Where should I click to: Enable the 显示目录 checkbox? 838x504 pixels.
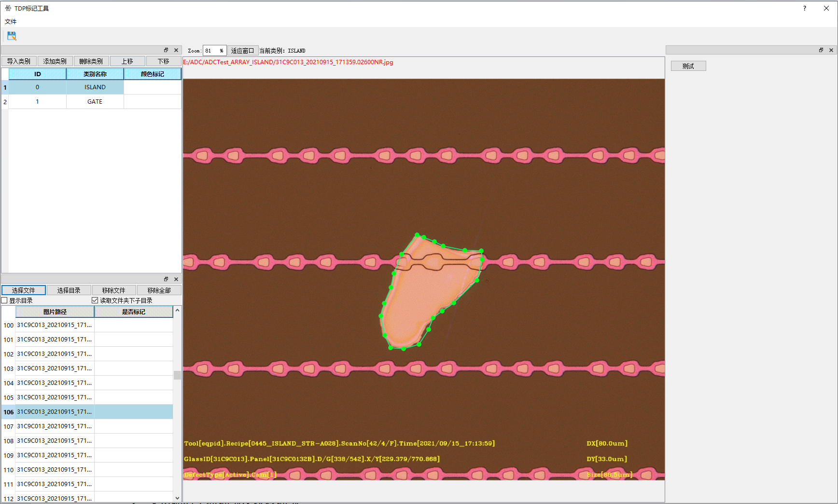click(x=4, y=300)
